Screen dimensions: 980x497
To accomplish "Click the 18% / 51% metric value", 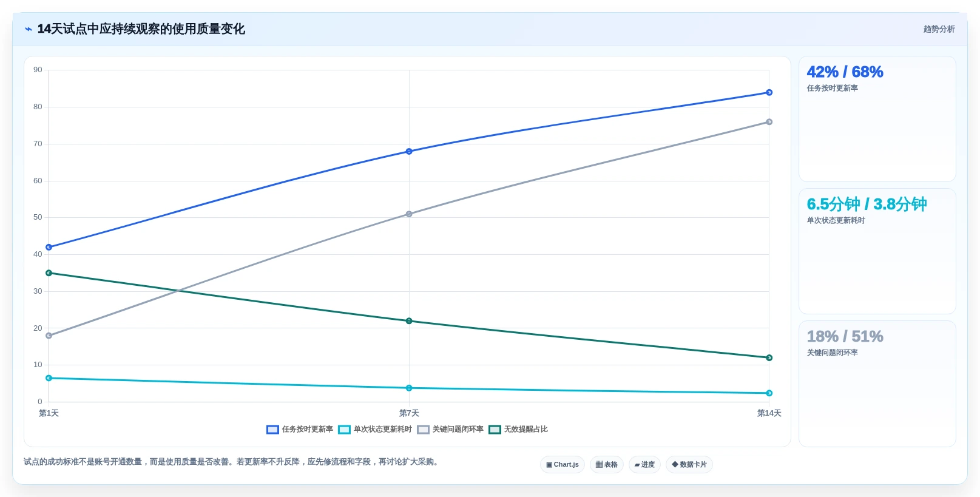I will point(845,337).
